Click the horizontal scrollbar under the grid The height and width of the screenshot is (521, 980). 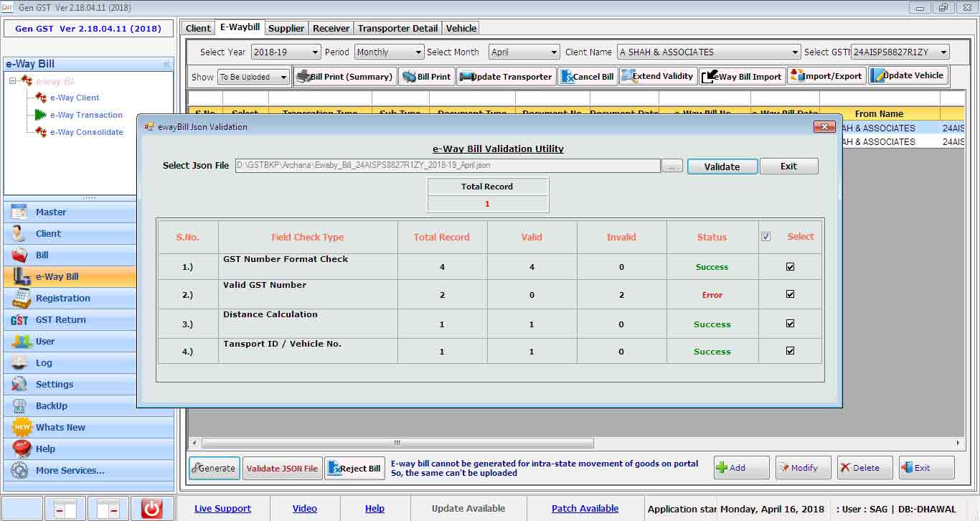[x=397, y=443]
